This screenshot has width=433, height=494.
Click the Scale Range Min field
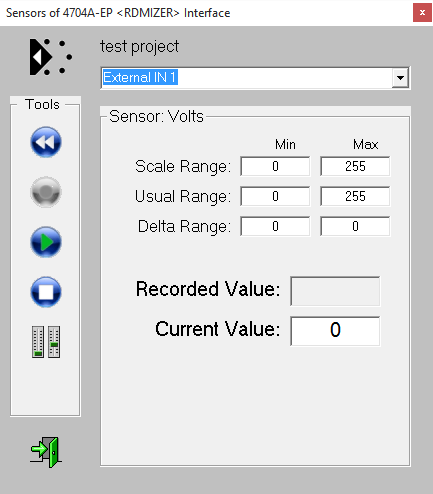[275, 166]
